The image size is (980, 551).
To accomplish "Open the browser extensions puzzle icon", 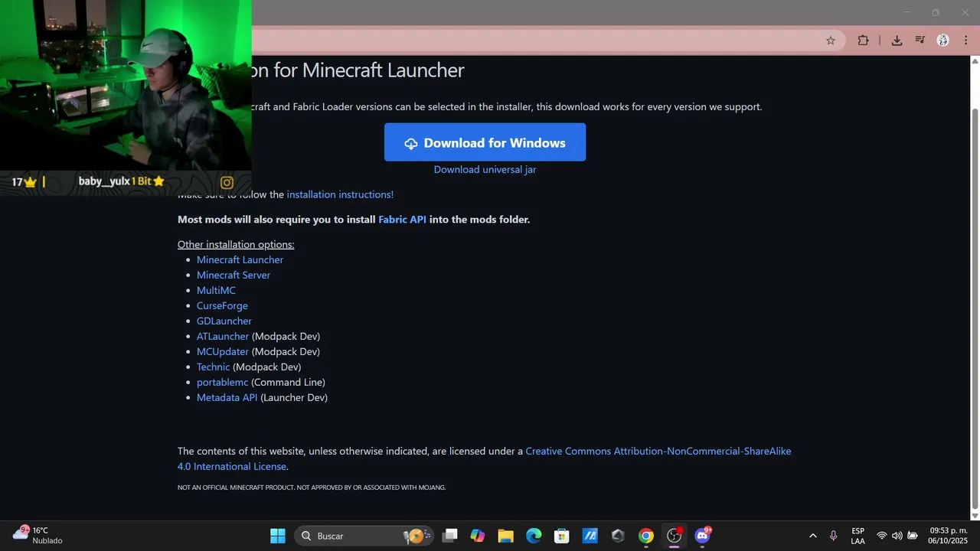I will [863, 41].
